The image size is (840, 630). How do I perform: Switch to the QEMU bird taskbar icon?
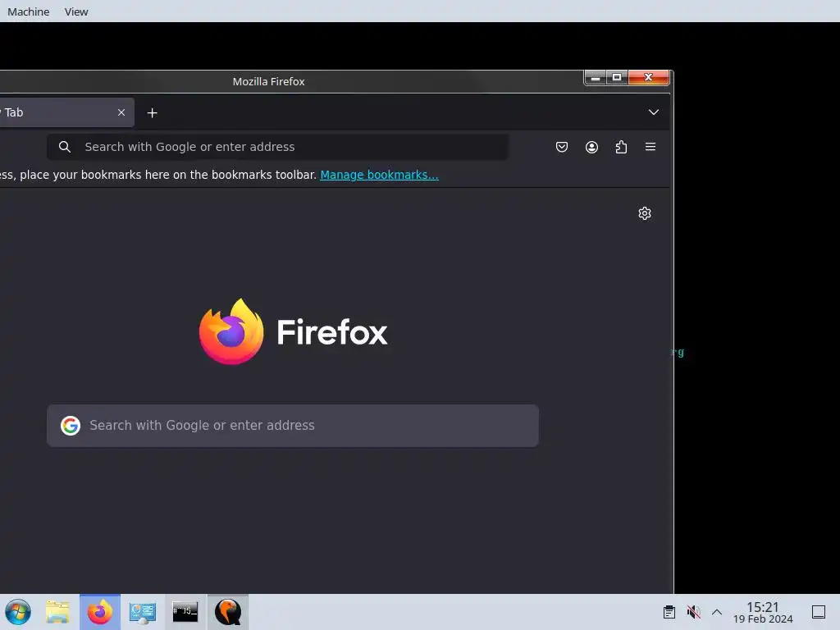[228, 612]
